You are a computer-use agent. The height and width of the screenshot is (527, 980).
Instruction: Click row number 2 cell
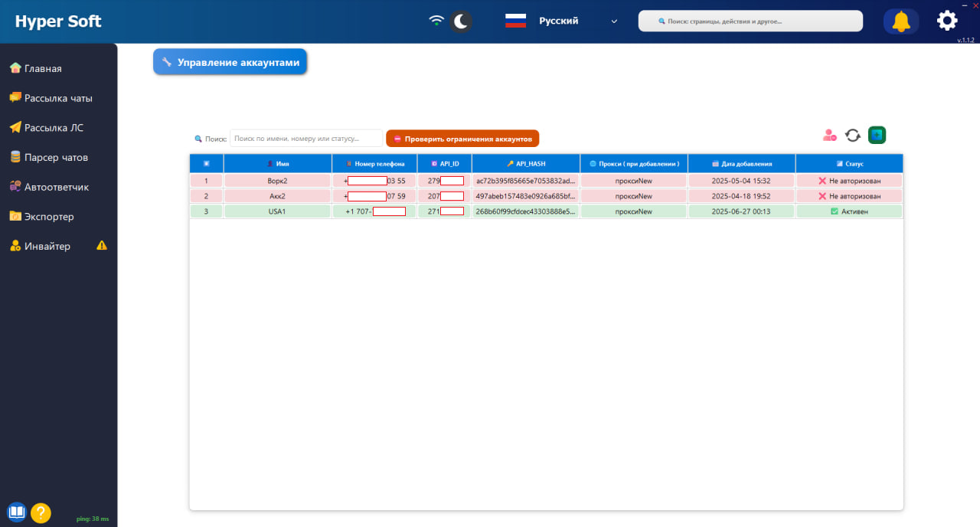tap(206, 196)
